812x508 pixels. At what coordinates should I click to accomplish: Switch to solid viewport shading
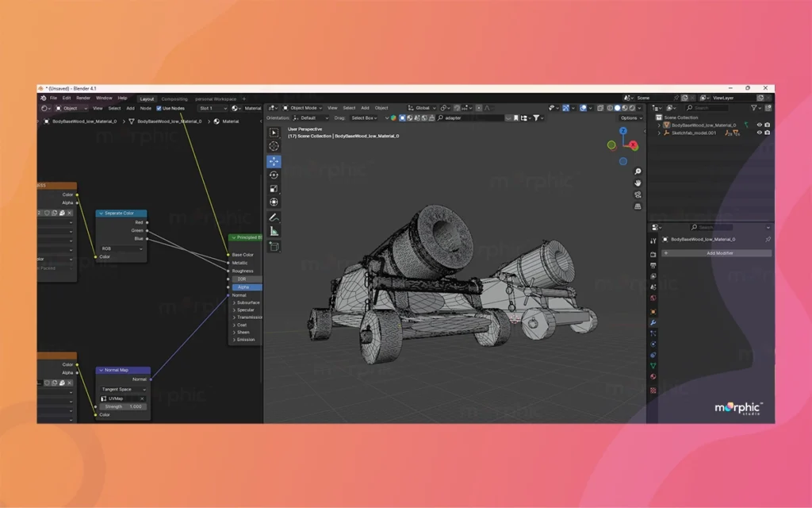pyautogui.click(x=617, y=108)
